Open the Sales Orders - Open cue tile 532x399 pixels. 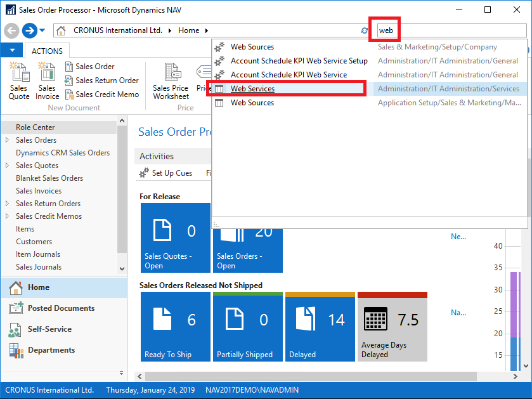pyautogui.click(x=248, y=251)
